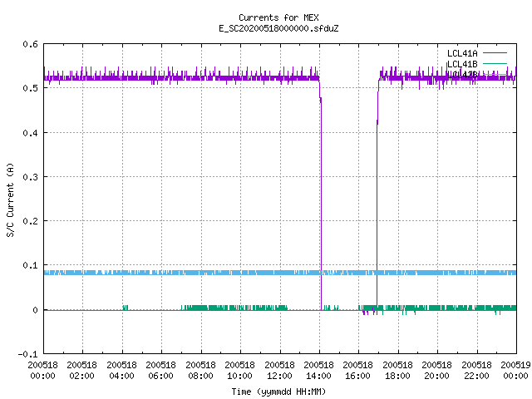Click the green LCL41B legend line sample
The height and width of the screenshot is (399, 532).
click(495, 63)
